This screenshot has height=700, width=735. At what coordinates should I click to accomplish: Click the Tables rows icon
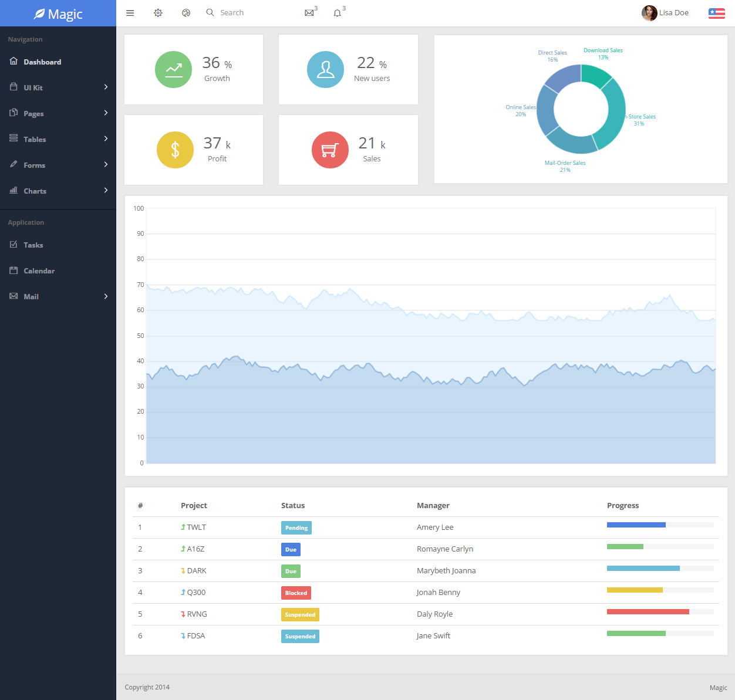tap(14, 138)
